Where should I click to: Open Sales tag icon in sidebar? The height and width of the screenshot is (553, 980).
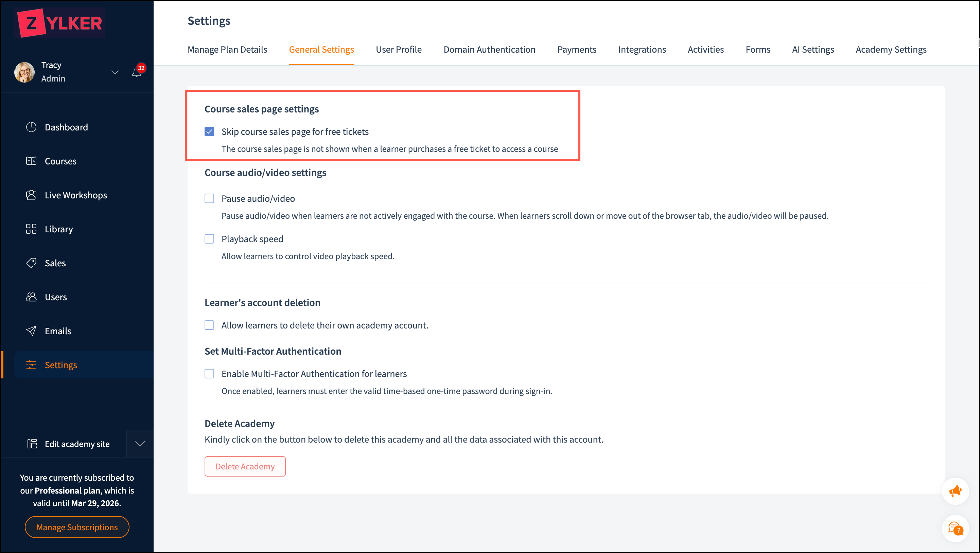[x=31, y=263]
